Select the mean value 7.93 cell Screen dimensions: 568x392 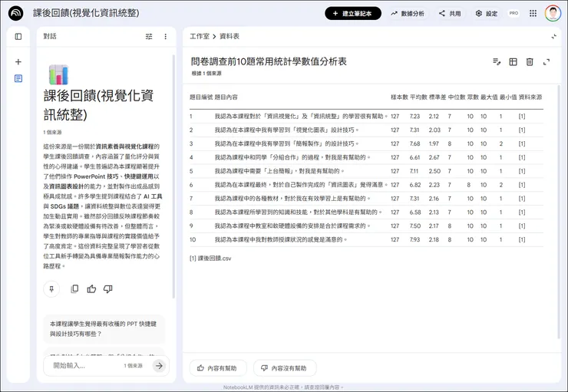[415, 239]
